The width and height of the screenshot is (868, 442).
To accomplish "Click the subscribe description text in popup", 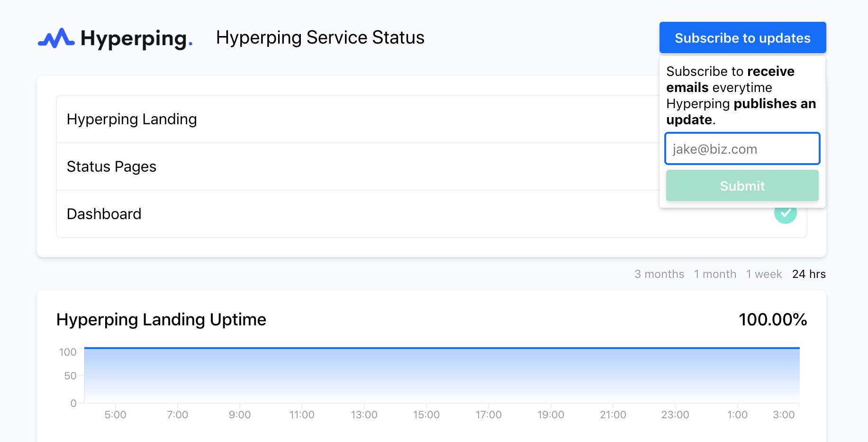I will click(741, 95).
